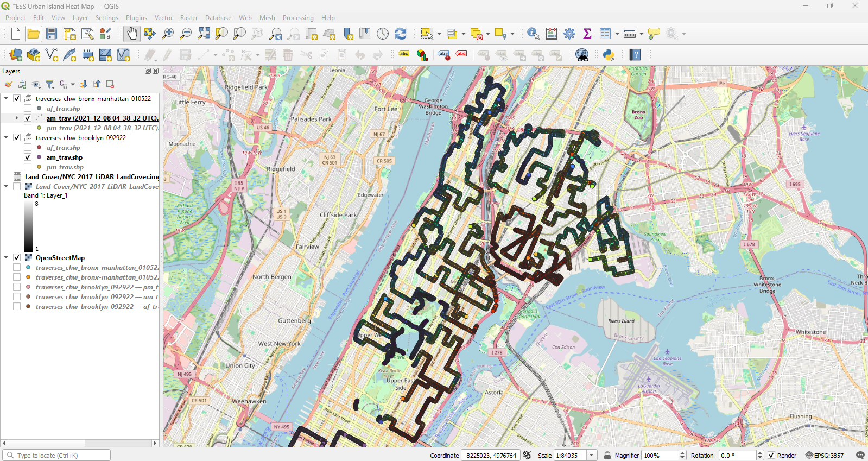
Task: Open the attribute table icon
Action: 605,34
